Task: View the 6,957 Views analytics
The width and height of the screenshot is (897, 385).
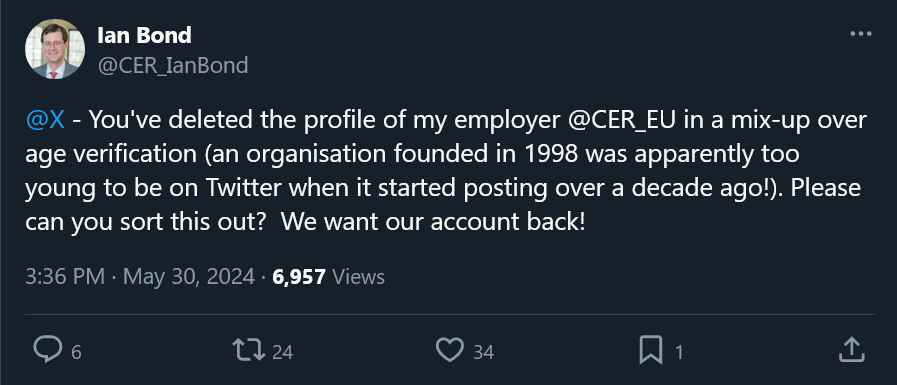Action: (328, 277)
